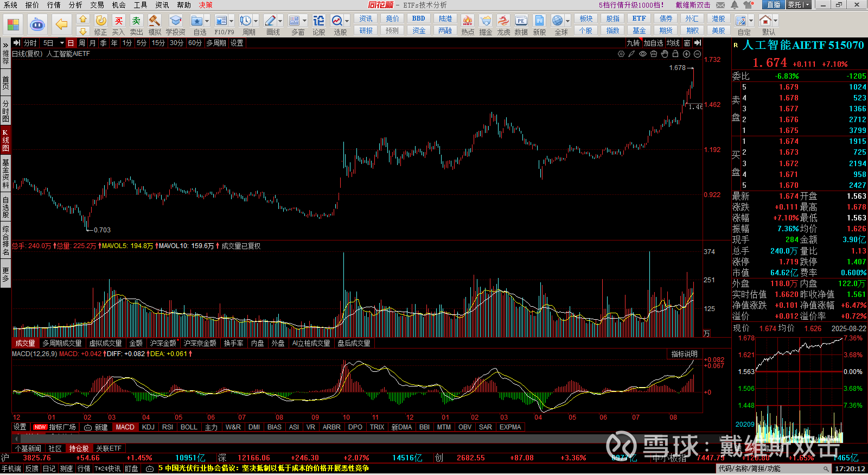The height and width of the screenshot is (475, 868).
Task: Toggle the hand pan tool
Action: tap(665, 54)
